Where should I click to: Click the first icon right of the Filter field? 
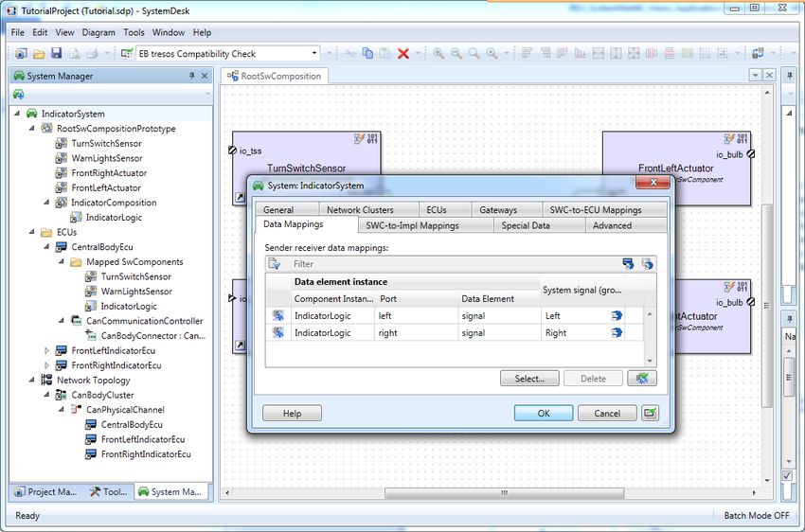(628, 264)
